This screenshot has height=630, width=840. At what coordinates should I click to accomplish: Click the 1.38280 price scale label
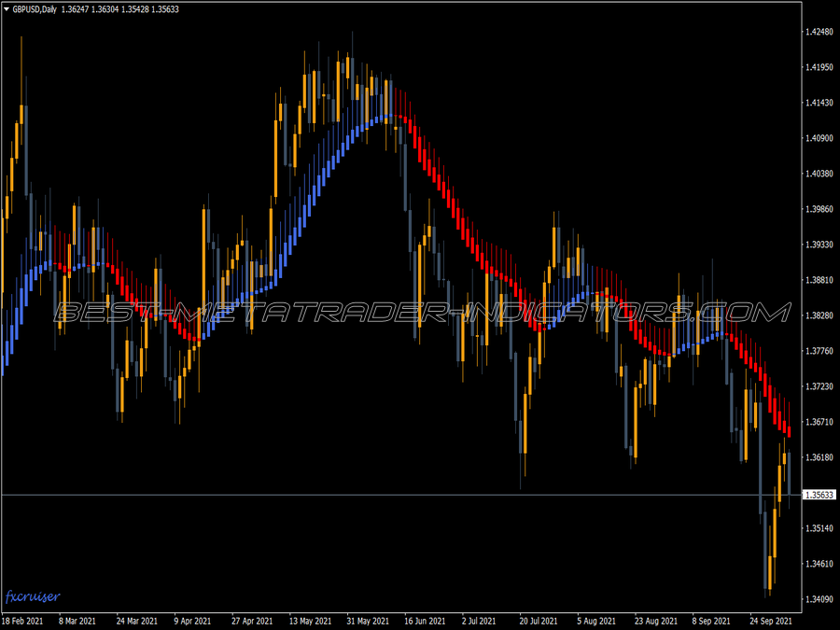point(819,315)
